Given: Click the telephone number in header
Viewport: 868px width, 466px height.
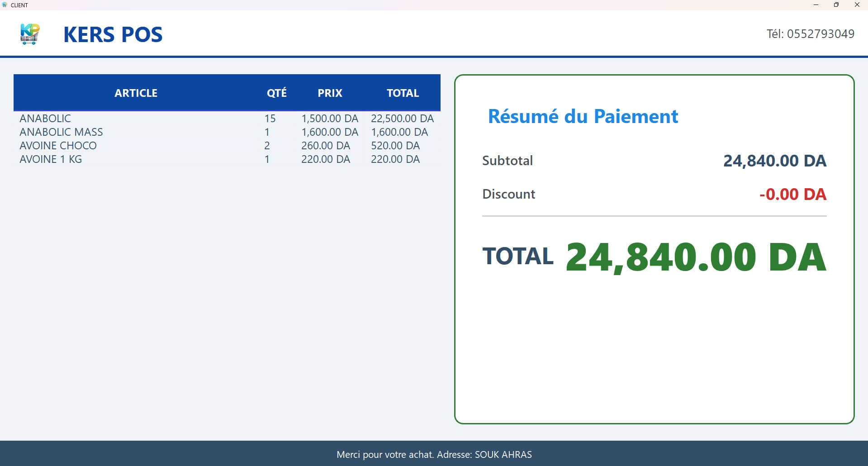Looking at the screenshot, I should [810, 34].
